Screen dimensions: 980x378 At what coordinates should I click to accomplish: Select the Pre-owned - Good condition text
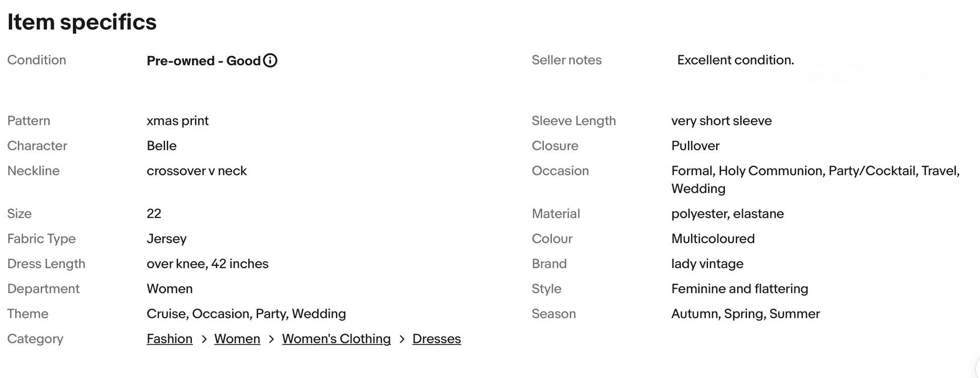point(203,61)
